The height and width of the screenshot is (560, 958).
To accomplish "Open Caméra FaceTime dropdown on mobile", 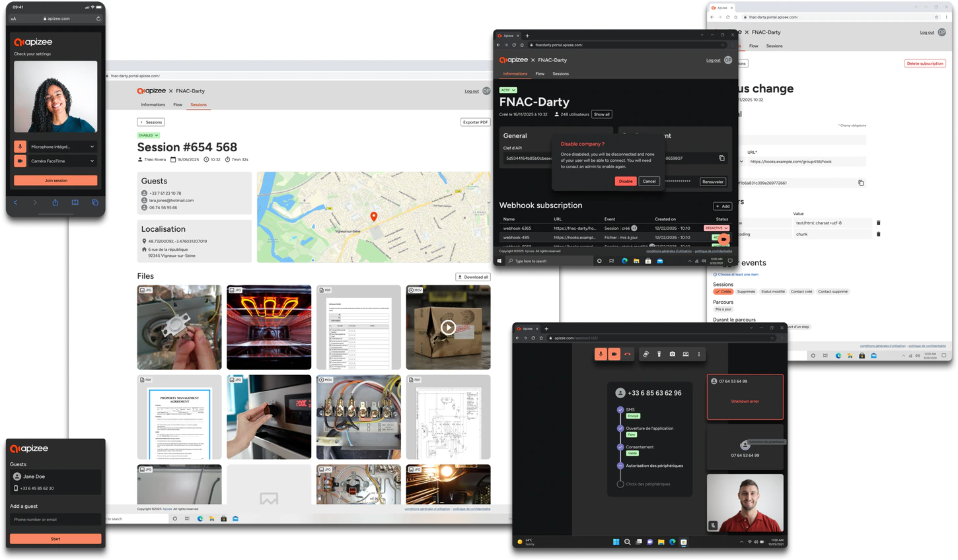I will tap(62, 161).
